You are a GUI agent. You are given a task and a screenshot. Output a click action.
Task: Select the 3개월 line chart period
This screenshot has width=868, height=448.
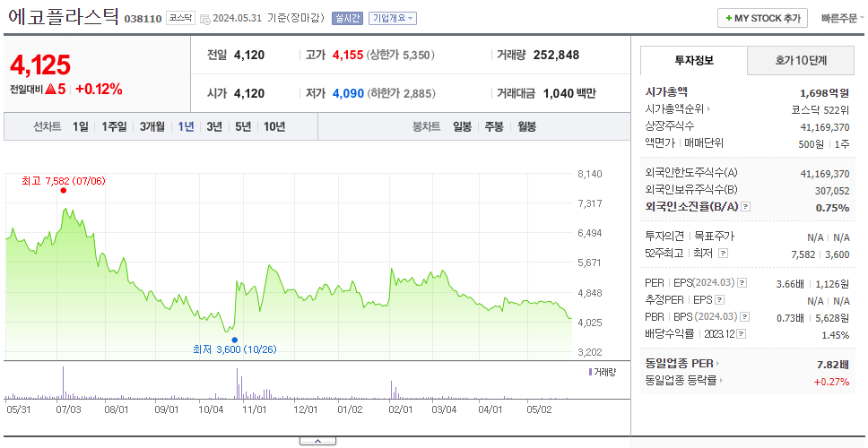(152, 126)
